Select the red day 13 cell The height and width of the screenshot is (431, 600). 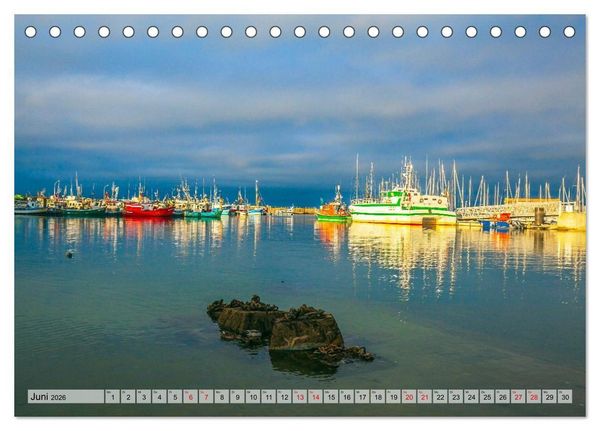click(x=300, y=397)
